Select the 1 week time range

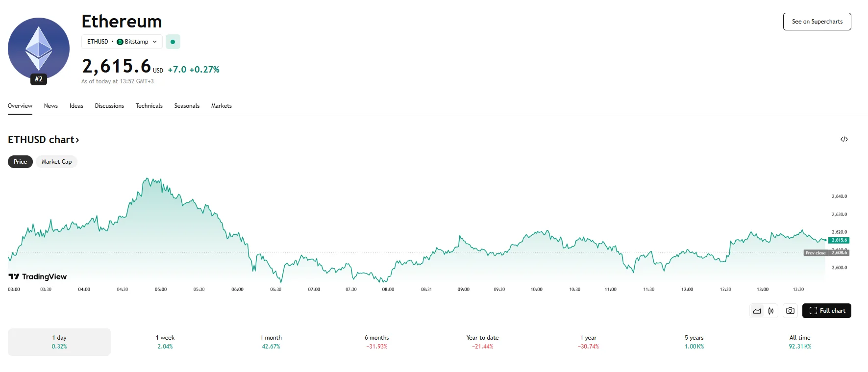coord(165,342)
